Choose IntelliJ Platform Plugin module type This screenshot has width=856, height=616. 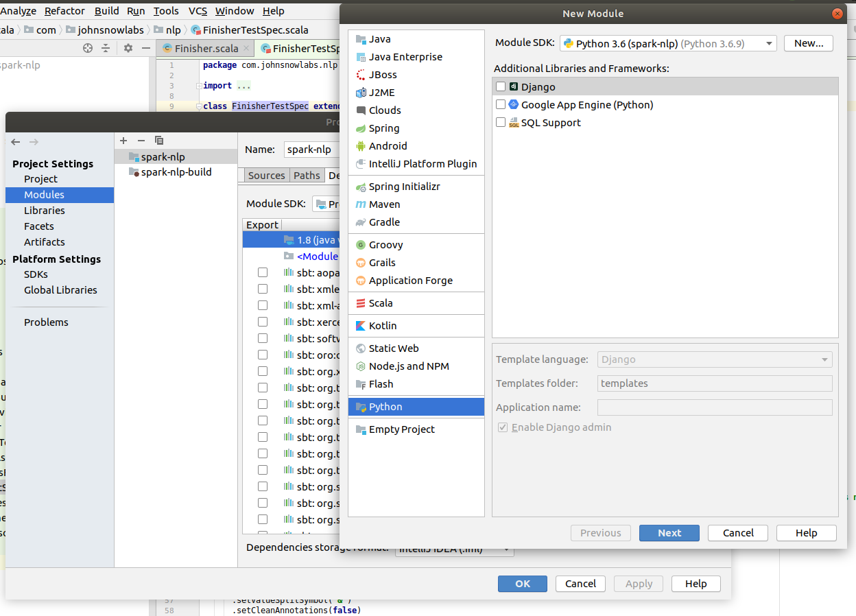(416, 164)
